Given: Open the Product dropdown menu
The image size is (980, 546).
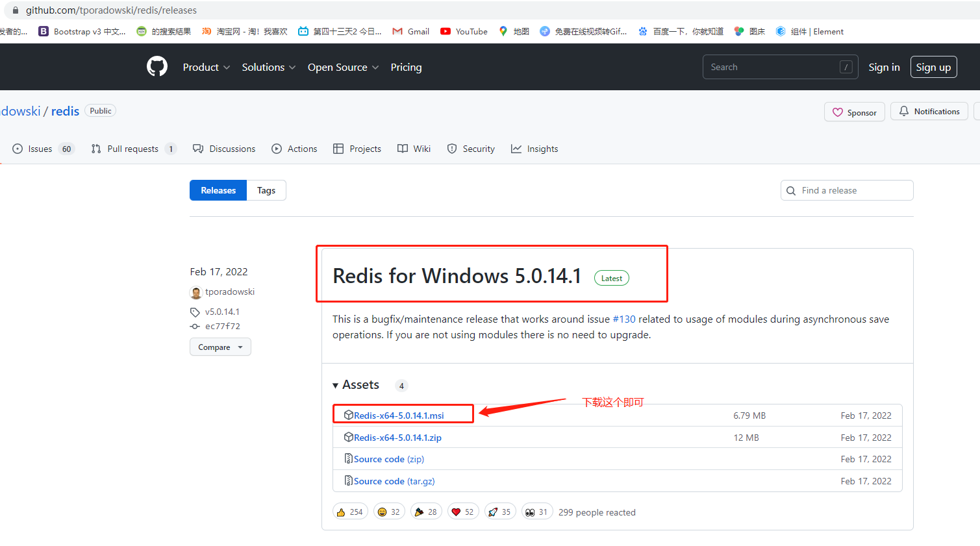Looking at the screenshot, I should [207, 68].
